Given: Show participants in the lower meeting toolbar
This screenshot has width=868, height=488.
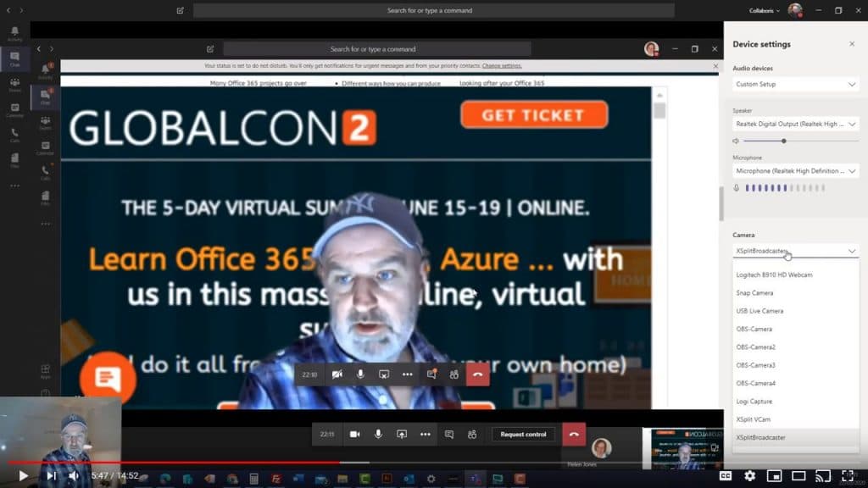Looking at the screenshot, I should 472,435.
